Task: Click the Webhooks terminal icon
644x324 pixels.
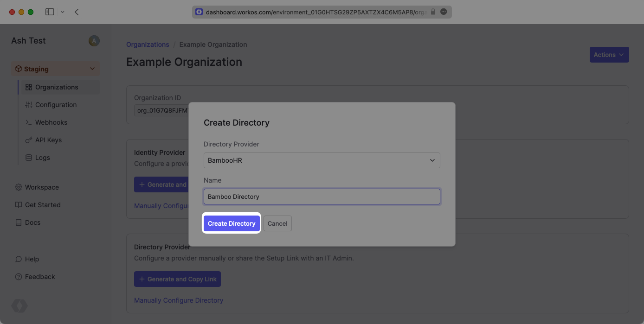Action: 28,122
